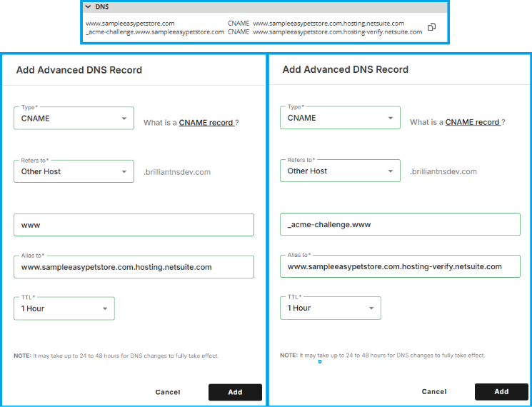
Task: Open CNAME record link in left dialog
Action: tap(206, 123)
